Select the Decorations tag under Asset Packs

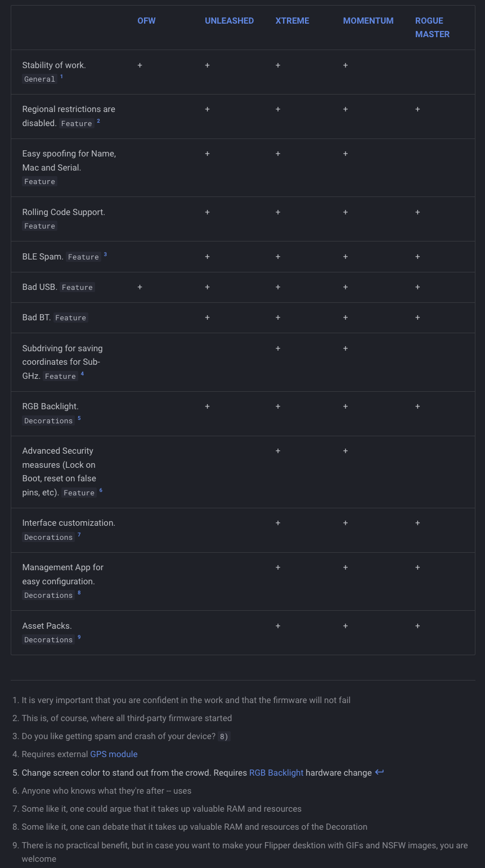tap(48, 640)
